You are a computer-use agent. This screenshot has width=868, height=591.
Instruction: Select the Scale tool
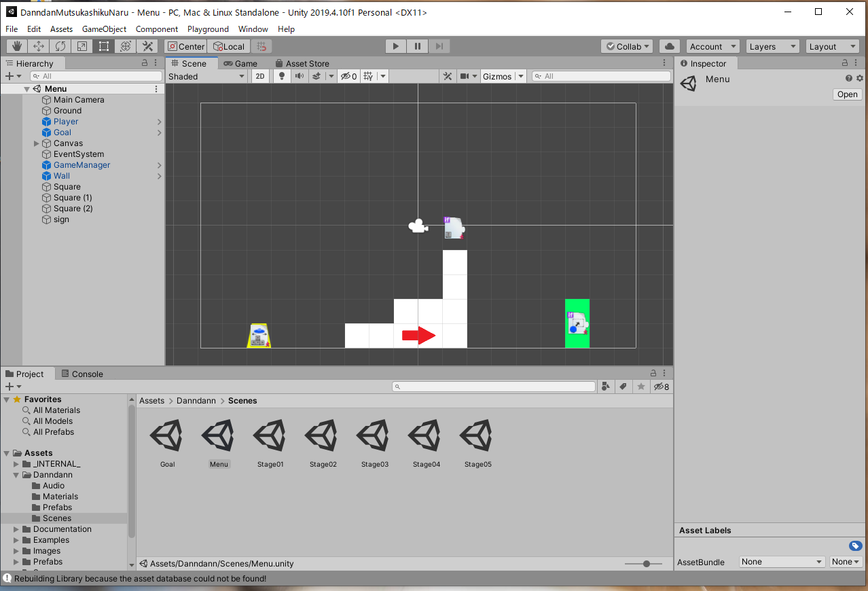pyautogui.click(x=82, y=46)
